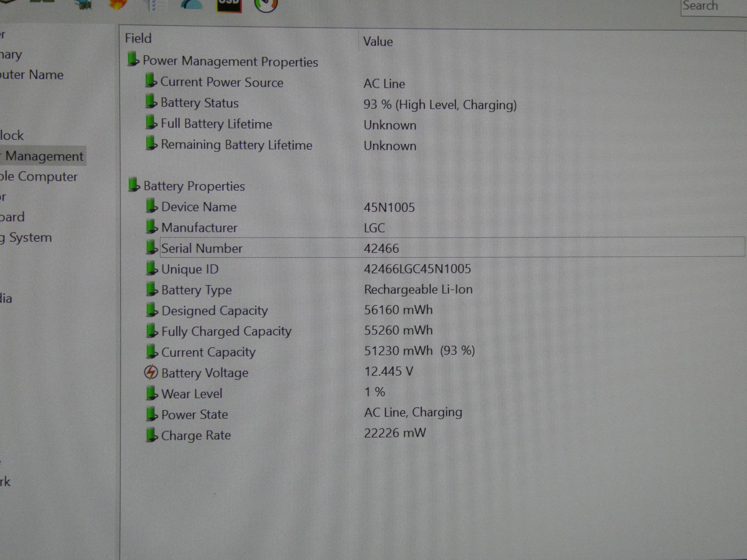Select the Wear Level field label
The image size is (747, 560).
(191, 394)
